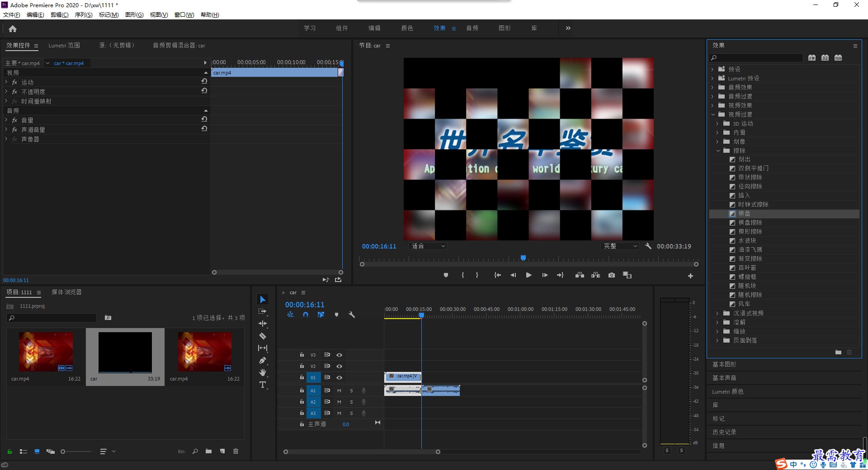Mute audio track A3

click(x=339, y=413)
